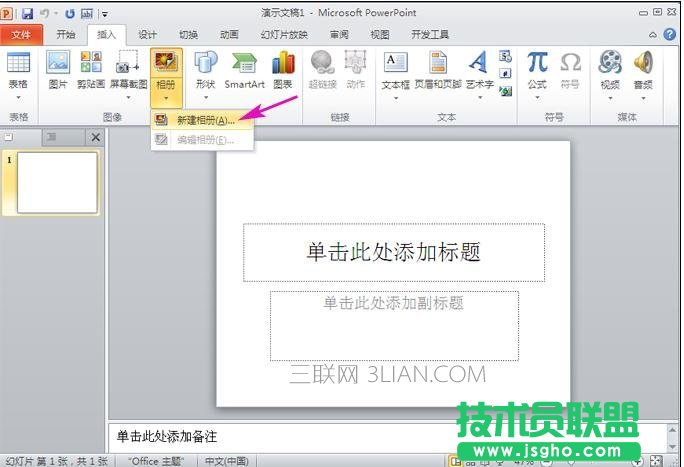
Task: Switch to the Outline pane tab
Action: click(x=51, y=137)
